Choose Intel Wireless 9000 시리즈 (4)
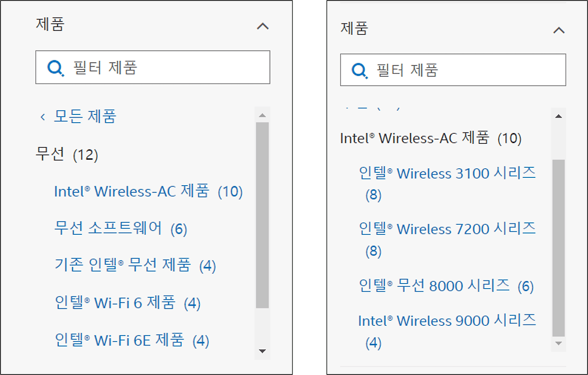 (x=447, y=331)
